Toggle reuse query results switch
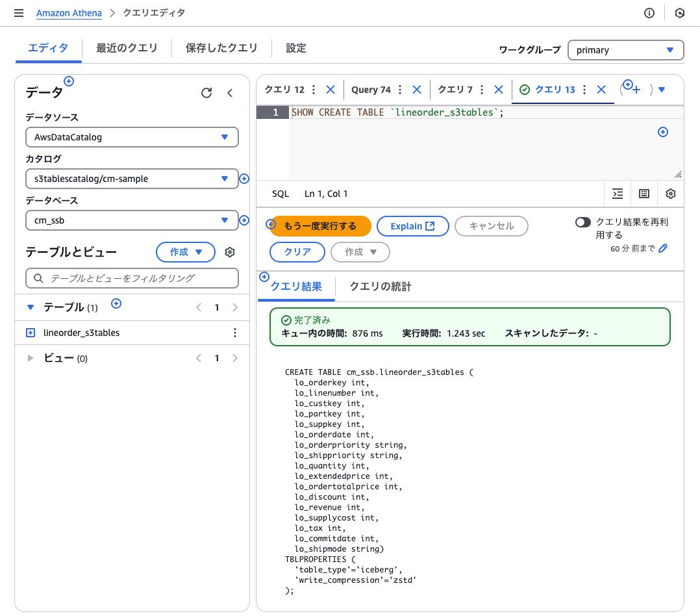Viewport: 700px width, 616px height. click(x=583, y=222)
